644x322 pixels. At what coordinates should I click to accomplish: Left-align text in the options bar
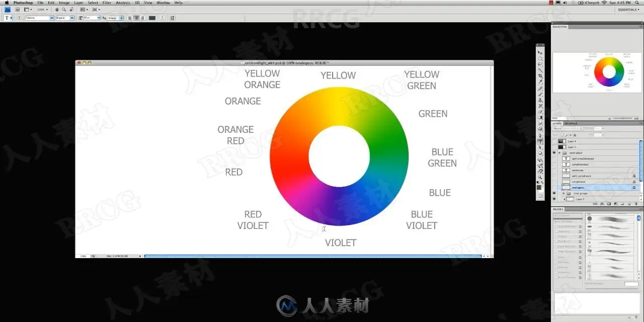tap(130, 18)
